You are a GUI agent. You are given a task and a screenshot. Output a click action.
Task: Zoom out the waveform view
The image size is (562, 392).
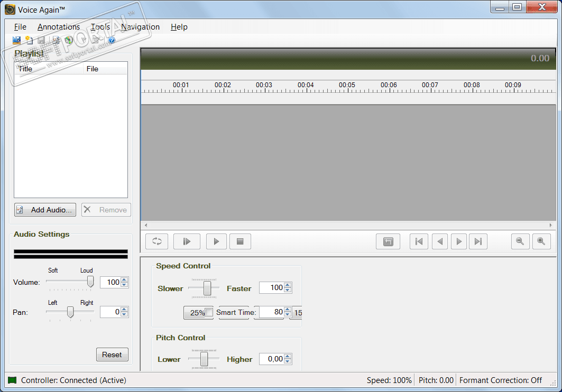pos(520,241)
